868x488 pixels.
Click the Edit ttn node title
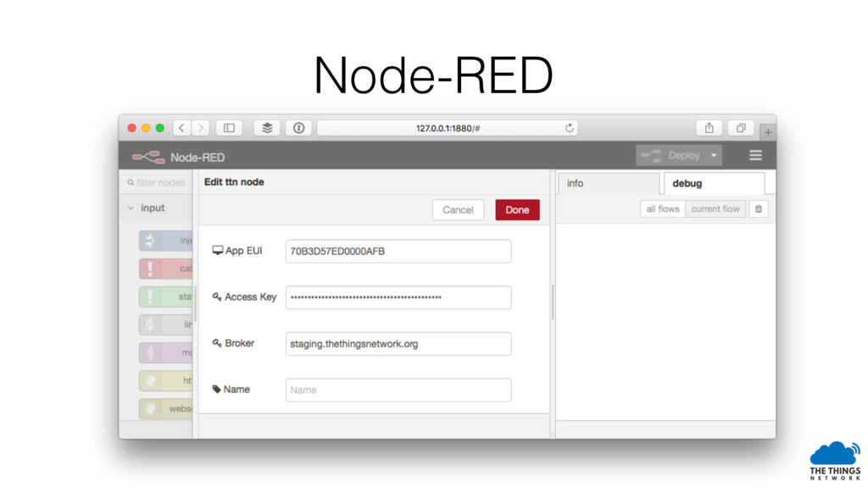[x=234, y=182]
